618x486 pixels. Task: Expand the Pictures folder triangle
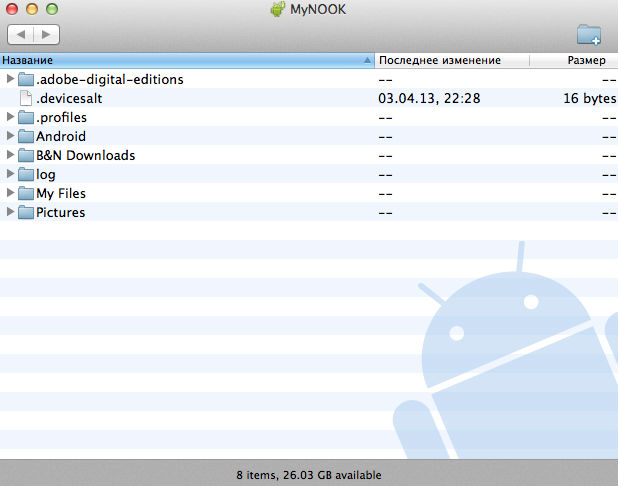click(10, 212)
